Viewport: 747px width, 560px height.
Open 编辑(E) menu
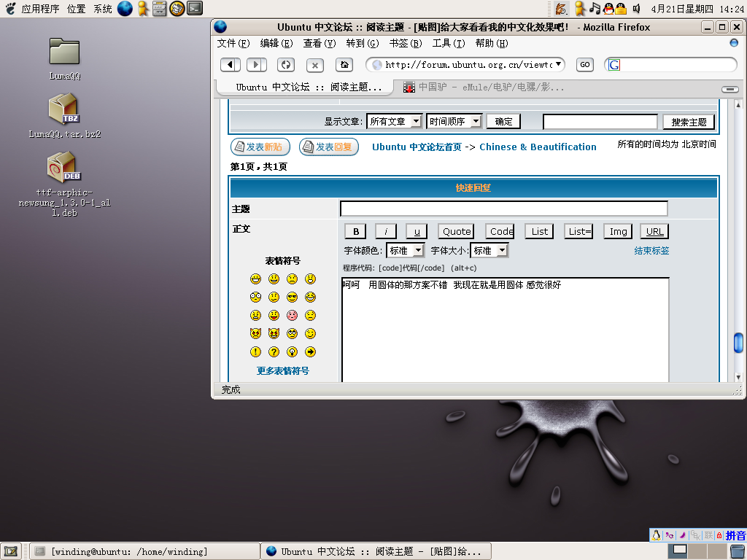pyautogui.click(x=276, y=43)
